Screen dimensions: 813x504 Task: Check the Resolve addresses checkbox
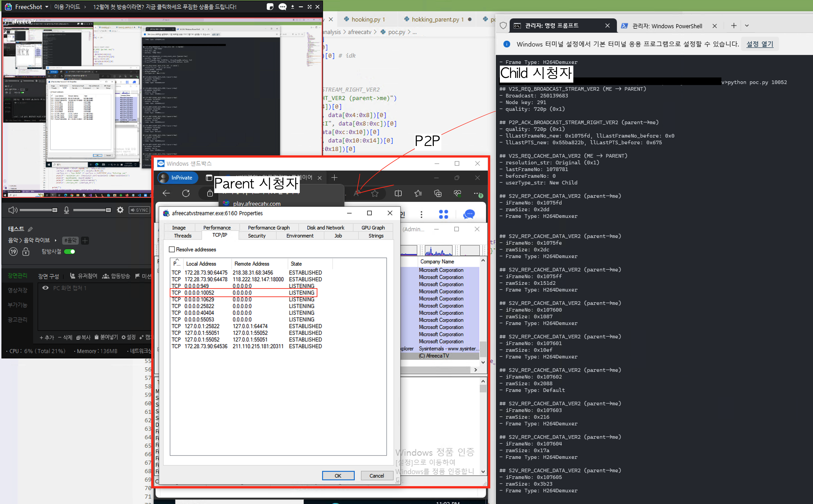(x=172, y=249)
